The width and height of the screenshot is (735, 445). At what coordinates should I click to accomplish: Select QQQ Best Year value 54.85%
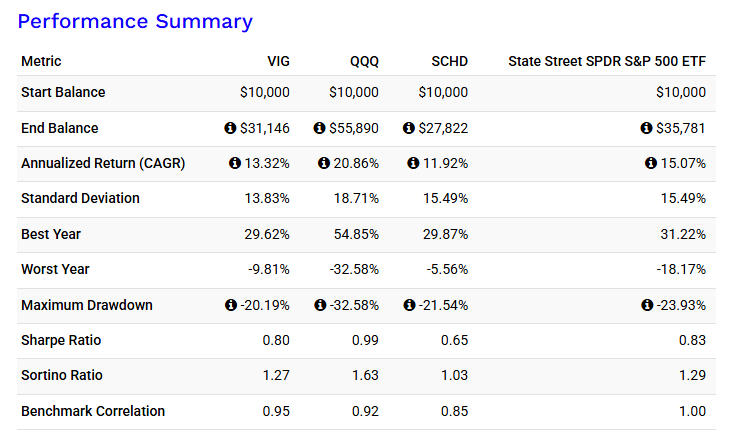point(356,234)
